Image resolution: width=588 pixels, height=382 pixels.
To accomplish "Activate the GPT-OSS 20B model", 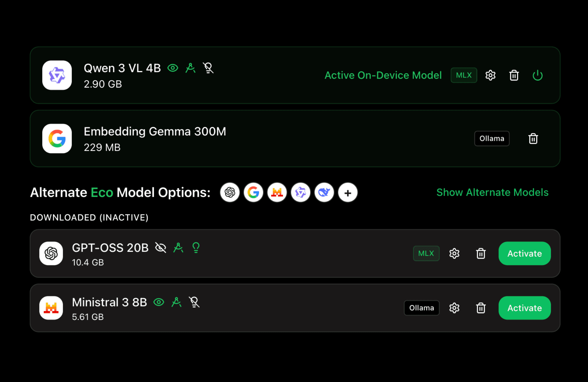I will pos(524,253).
